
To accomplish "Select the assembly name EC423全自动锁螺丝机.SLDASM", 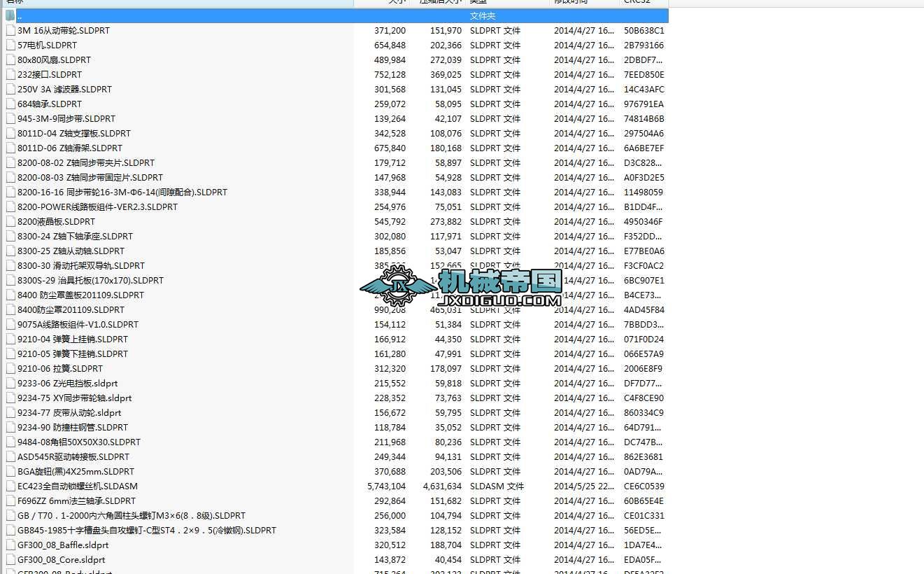I will (78, 486).
